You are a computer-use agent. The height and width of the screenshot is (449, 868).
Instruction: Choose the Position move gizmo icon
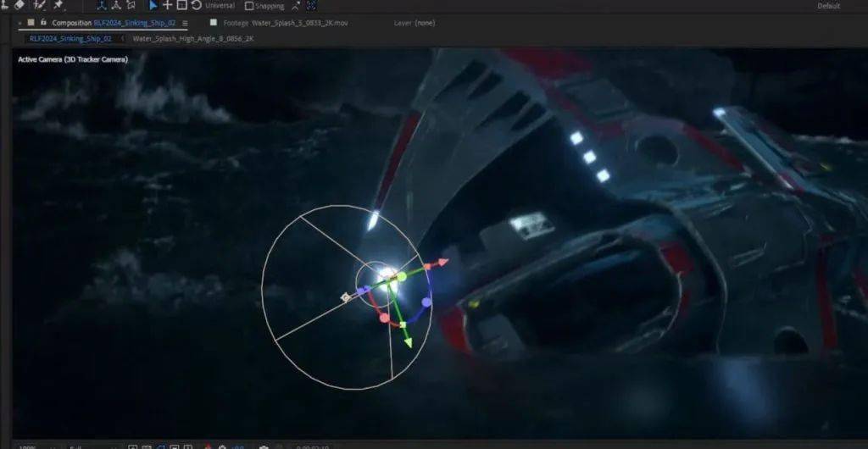(167, 5)
